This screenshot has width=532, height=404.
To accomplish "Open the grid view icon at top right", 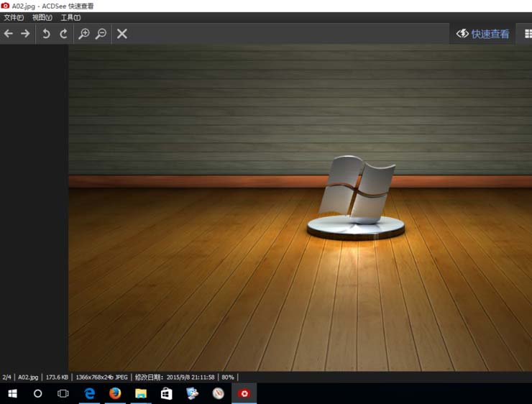I will (x=528, y=34).
